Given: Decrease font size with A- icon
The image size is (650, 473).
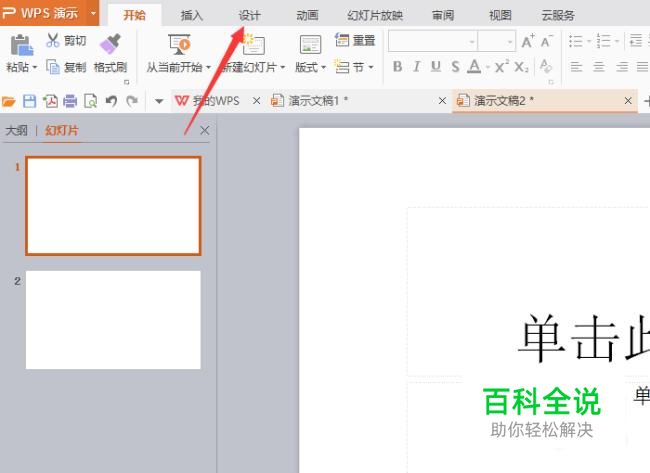Looking at the screenshot, I should click(x=547, y=41).
